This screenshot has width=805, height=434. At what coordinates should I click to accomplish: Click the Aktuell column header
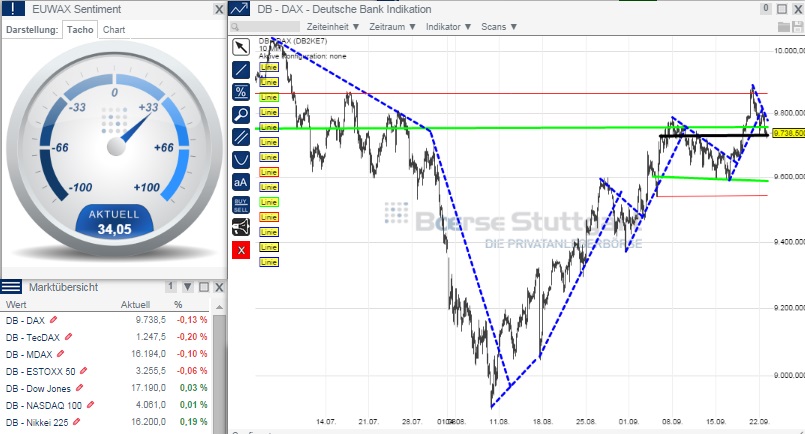(x=136, y=305)
